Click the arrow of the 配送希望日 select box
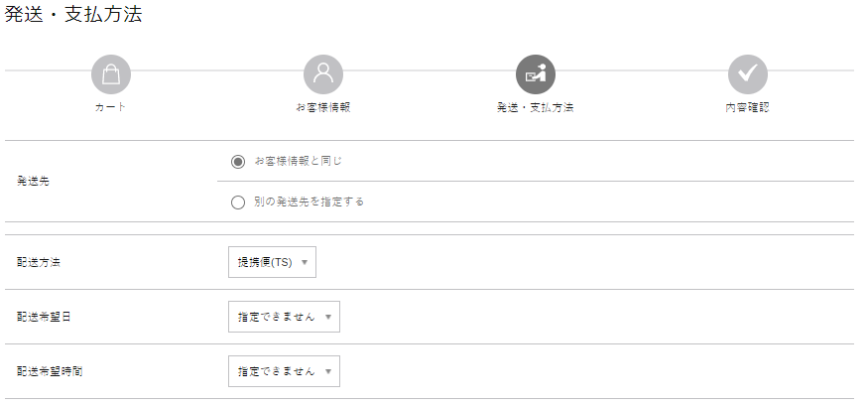Viewport: 868px width, 406px height. click(x=327, y=318)
